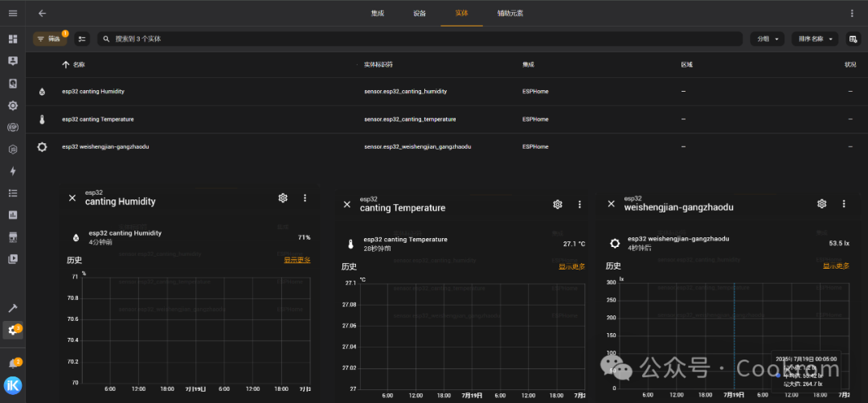This screenshot has width=868, height=403.
Task: Open the settings gear in sidebar
Action: [13, 331]
